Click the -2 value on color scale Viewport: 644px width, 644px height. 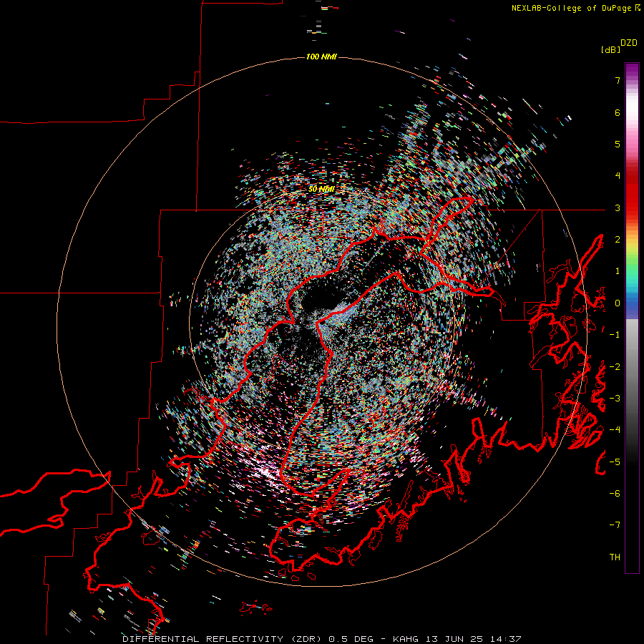click(615, 367)
